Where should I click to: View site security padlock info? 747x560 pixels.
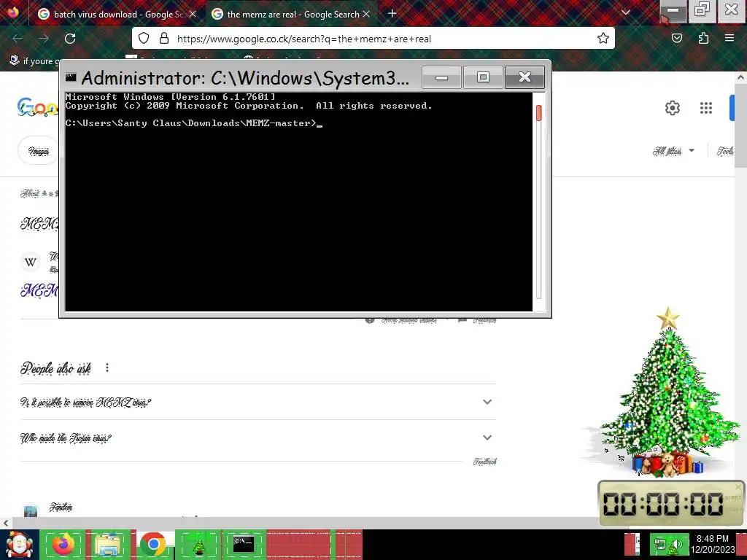click(164, 38)
